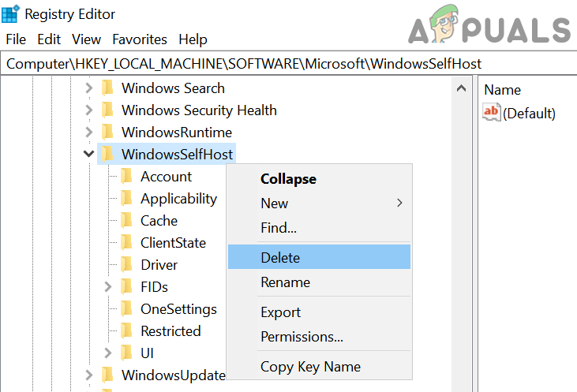Collapse the WindowsSelfHost key using its chevron
This screenshot has height=392, width=577.
[88, 154]
